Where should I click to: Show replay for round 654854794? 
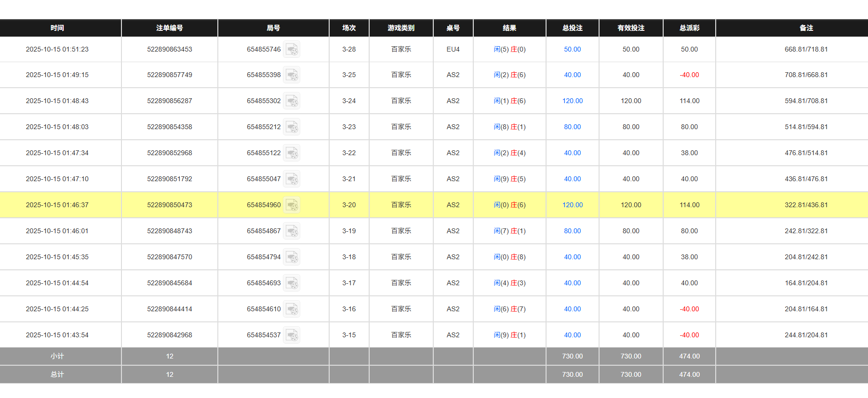[292, 257]
